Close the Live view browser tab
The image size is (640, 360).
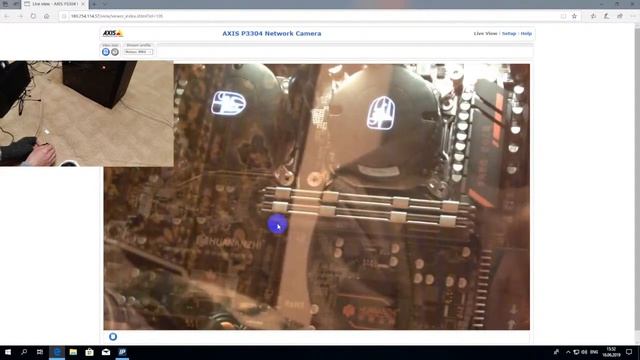point(83,4)
